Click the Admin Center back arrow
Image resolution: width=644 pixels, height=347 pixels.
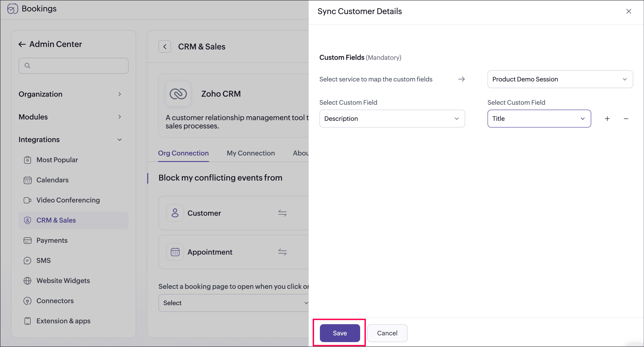(22, 45)
